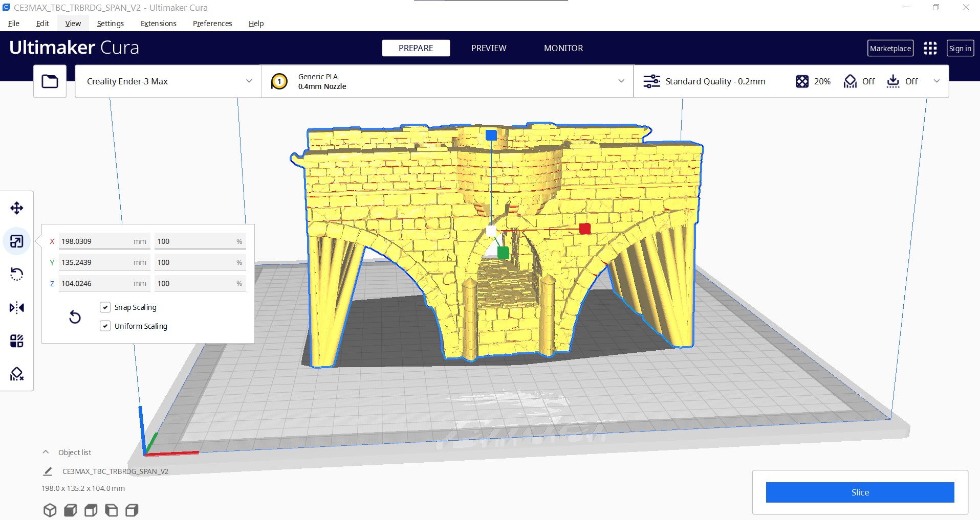Open the File menu
This screenshot has height=520, width=980.
click(14, 24)
